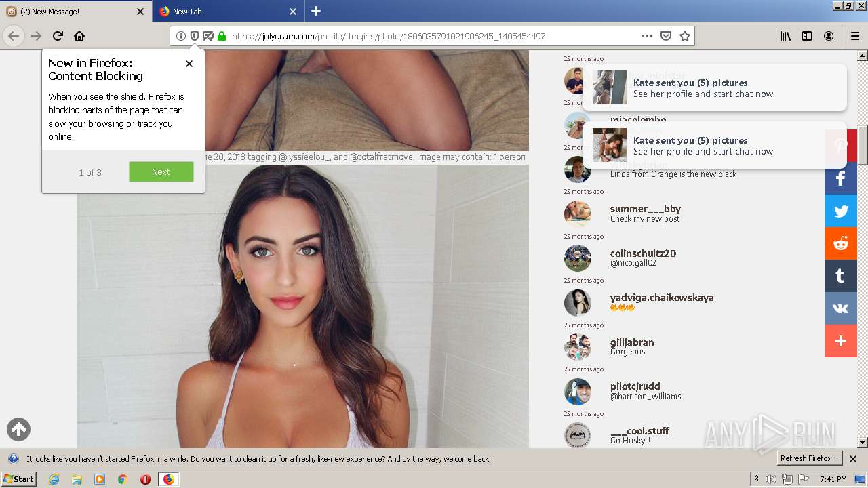Open the first Kate sent you pictures notification
Screen dimensions: 868x488
715,88
